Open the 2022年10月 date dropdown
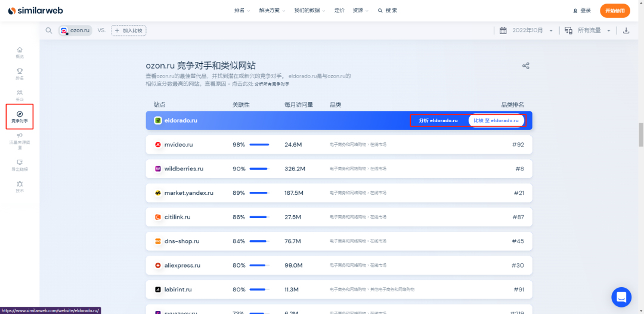 click(x=532, y=30)
